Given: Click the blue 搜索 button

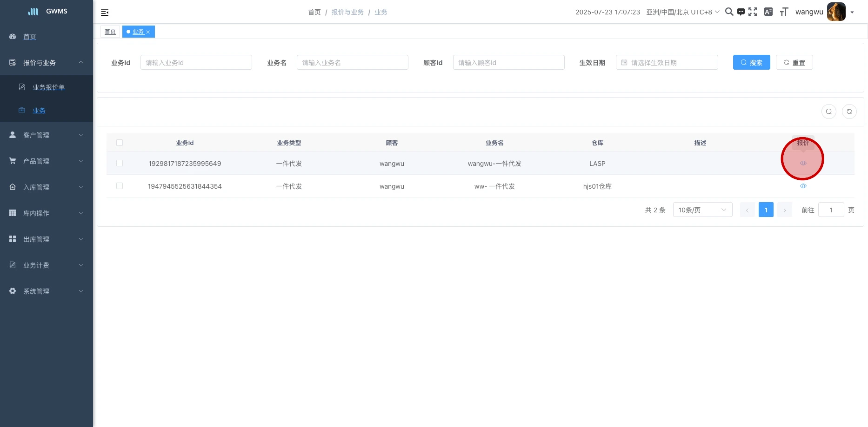Looking at the screenshot, I should (x=751, y=63).
